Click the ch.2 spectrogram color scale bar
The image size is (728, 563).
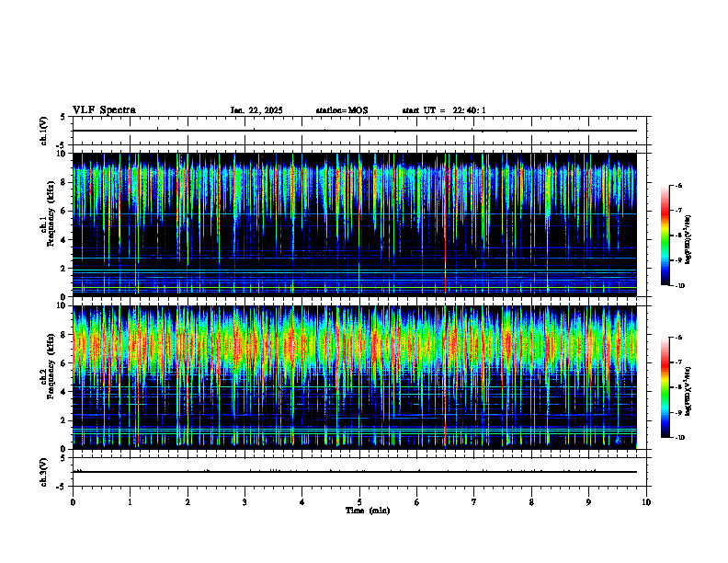(x=665, y=387)
